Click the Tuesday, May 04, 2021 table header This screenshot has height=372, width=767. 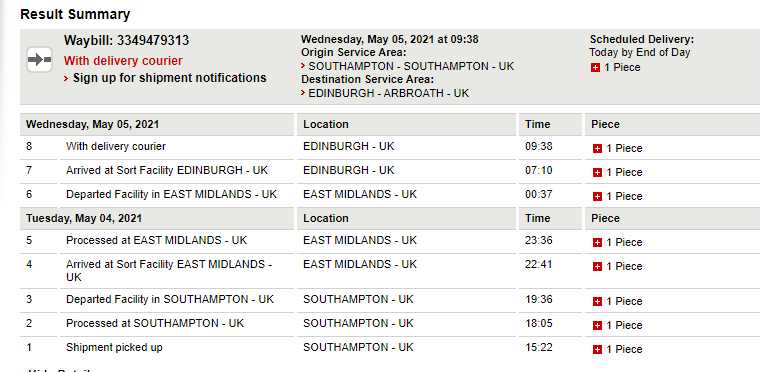pos(84,218)
